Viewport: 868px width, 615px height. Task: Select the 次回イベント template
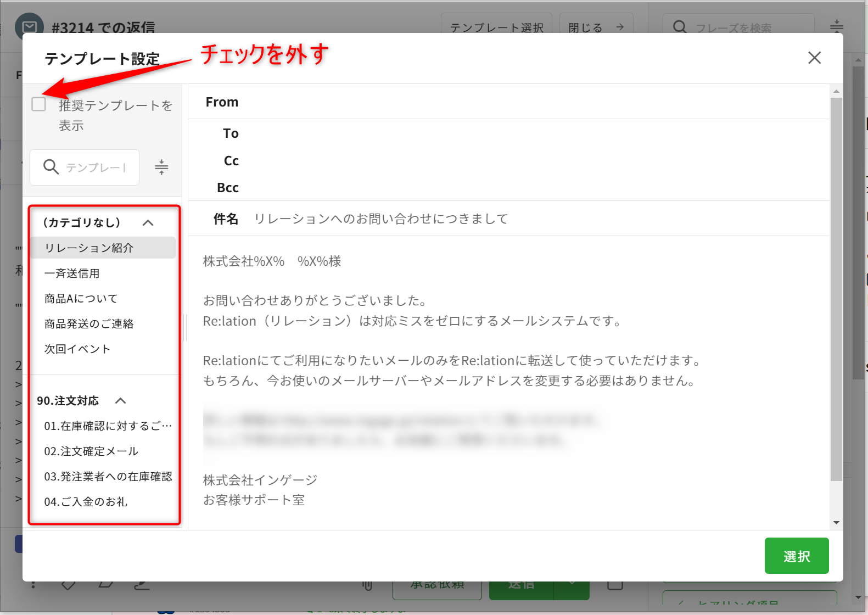point(77,349)
